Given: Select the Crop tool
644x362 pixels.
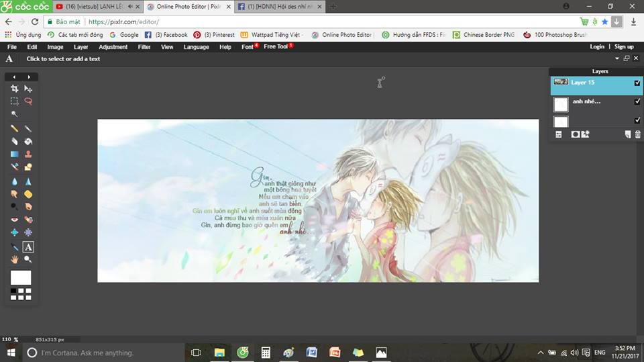Looking at the screenshot, I should [x=14, y=89].
